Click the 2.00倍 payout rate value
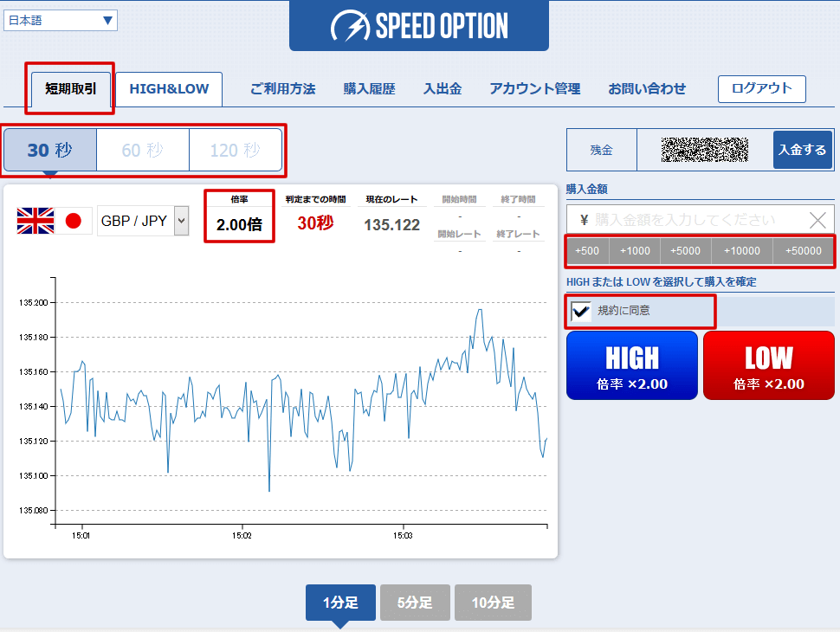The image size is (840, 632). pyautogui.click(x=240, y=225)
